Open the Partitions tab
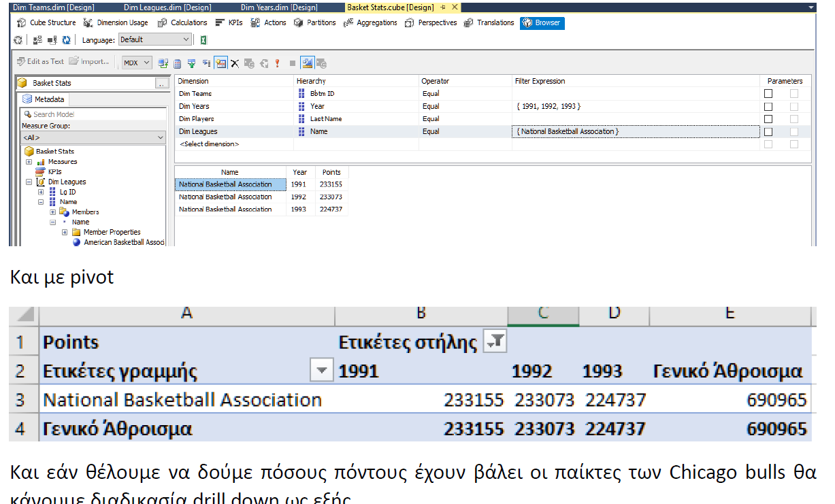Screen dimensions: 835x504 [x=314, y=22]
